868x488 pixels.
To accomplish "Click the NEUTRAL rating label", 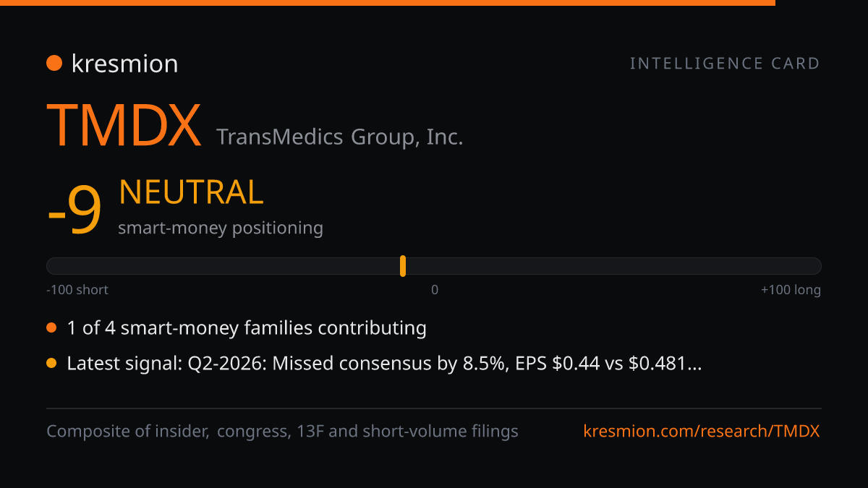I will pos(191,192).
